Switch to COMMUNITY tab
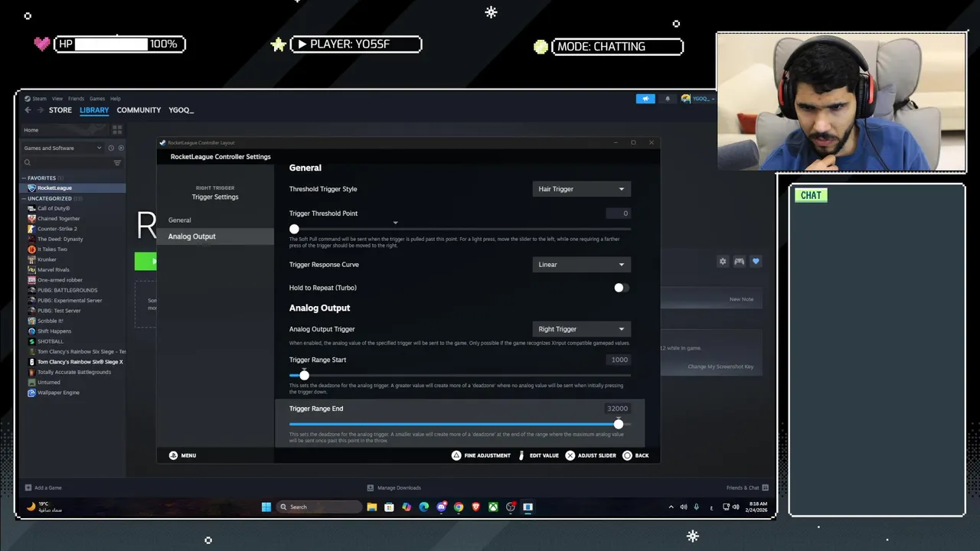980x551 pixels. pyautogui.click(x=139, y=110)
